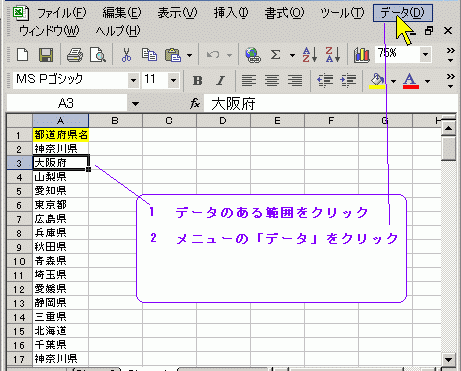Sort ascending with the A-Z icon
The image size is (461, 371).
pos(309,54)
